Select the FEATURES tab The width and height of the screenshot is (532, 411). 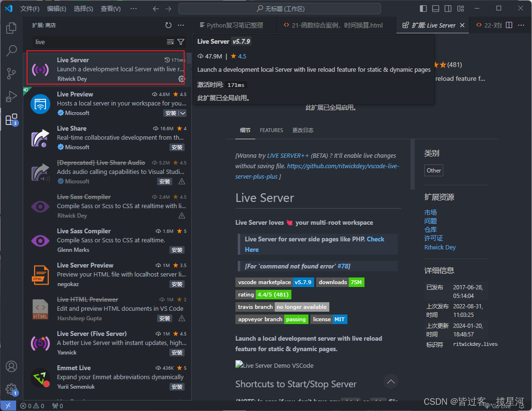point(271,131)
